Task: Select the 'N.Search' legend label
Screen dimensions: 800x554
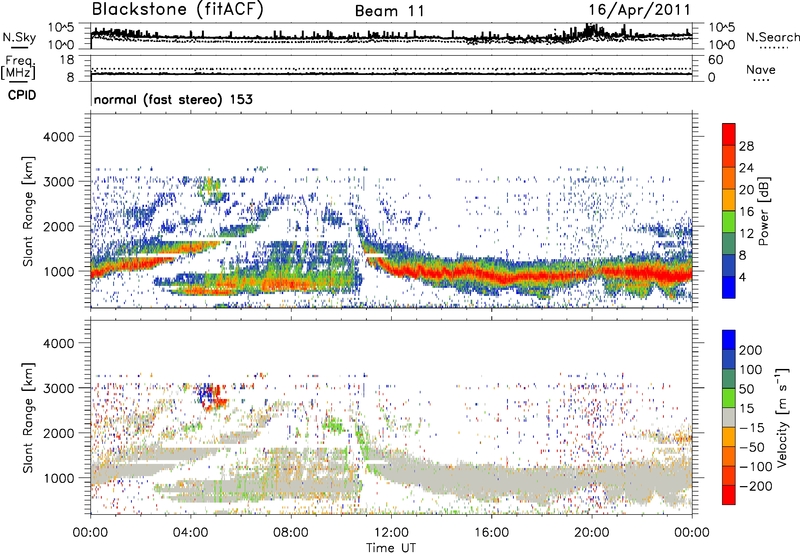Action: [773, 37]
